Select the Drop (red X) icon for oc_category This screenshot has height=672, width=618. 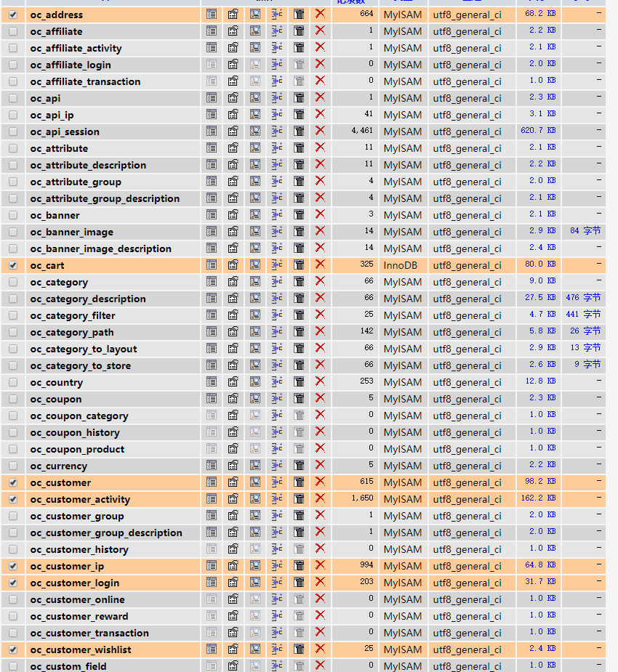point(320,282)
